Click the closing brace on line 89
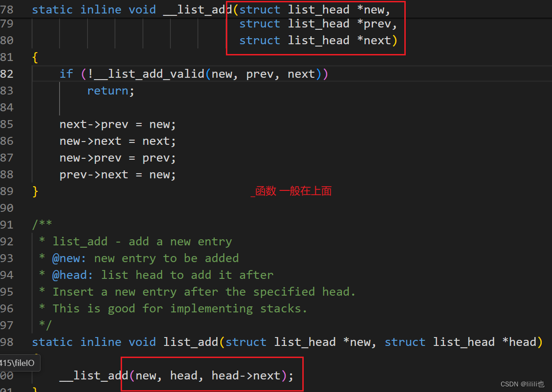 pyautogui.click(x=35, y=191)
